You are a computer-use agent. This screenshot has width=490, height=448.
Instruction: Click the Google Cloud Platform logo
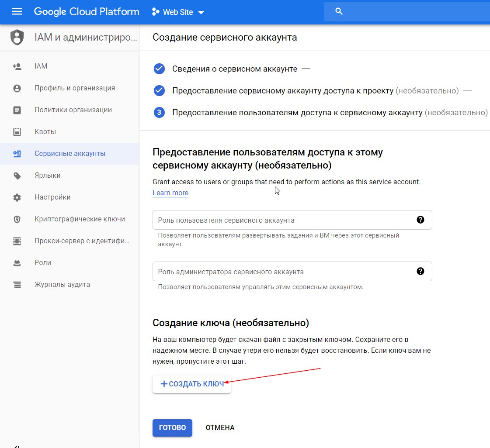tap(86, 12)
